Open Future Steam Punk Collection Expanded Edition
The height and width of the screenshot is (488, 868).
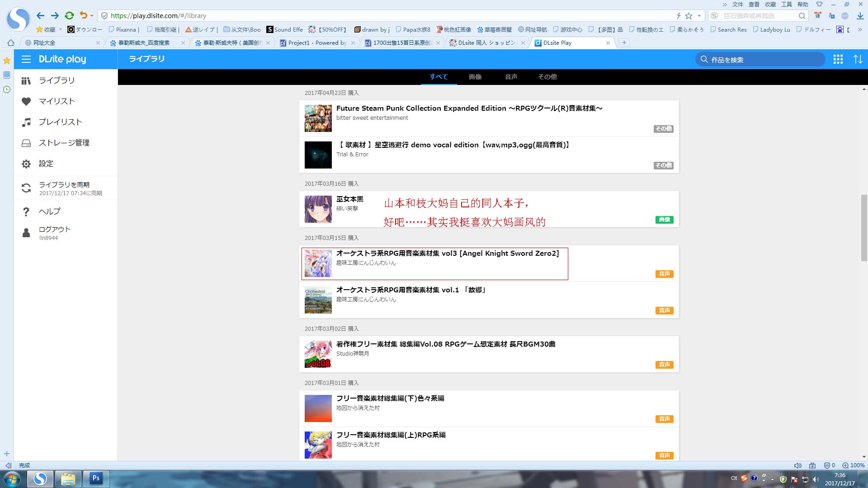489,118
